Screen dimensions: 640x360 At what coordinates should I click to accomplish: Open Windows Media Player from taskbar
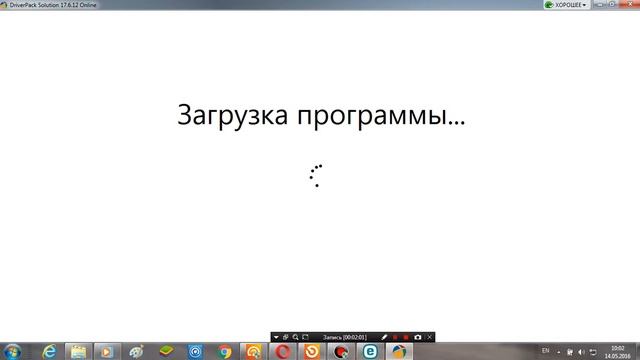pos(107,351)
